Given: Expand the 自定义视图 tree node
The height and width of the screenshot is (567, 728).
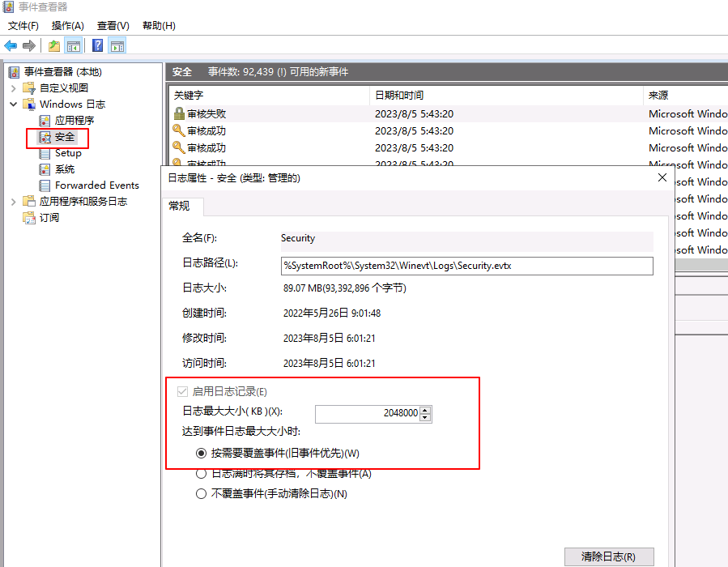Looking at the screenshot, I should point(14,88).
